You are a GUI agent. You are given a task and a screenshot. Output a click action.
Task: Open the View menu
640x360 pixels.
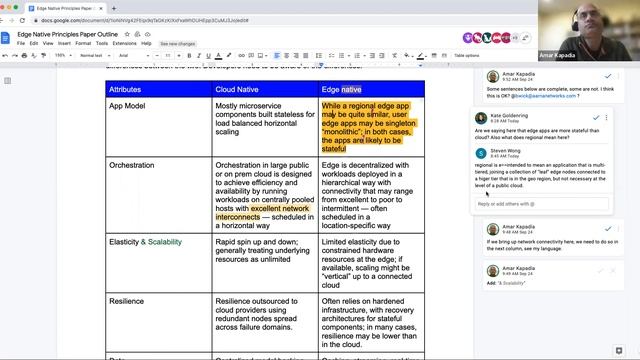[x=48, y=43]
